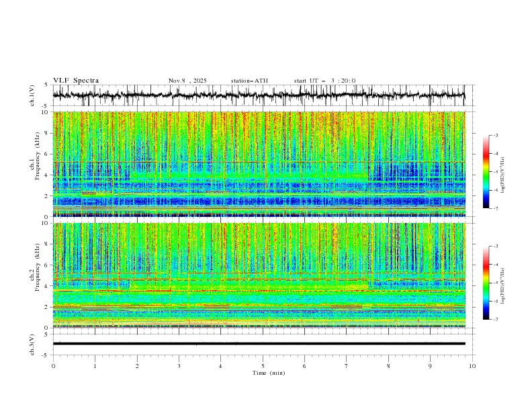
Task: Click the "6" kHz tick on ch.1 frequency axis
Action: [47, 154]
